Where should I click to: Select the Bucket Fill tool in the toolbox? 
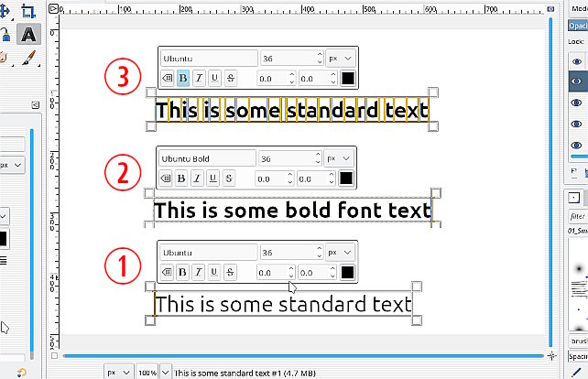5,35
